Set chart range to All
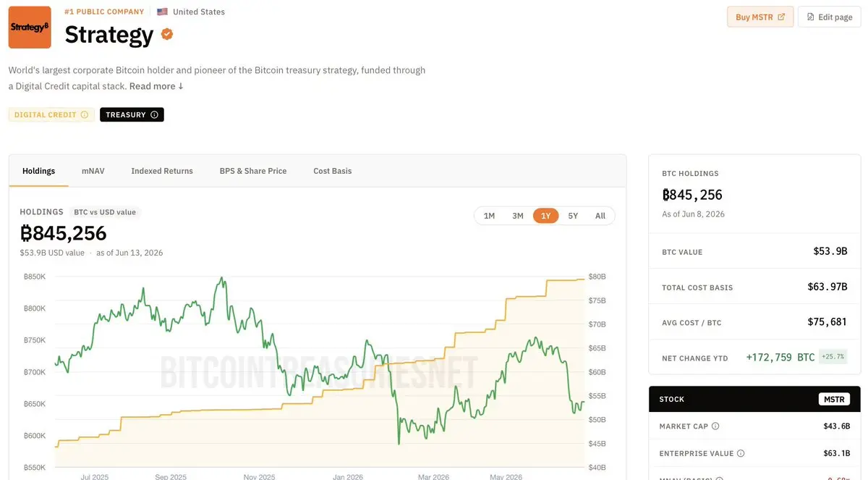Image resolution: width=868 pixels, height=480 pixels. tap(600, 216)
